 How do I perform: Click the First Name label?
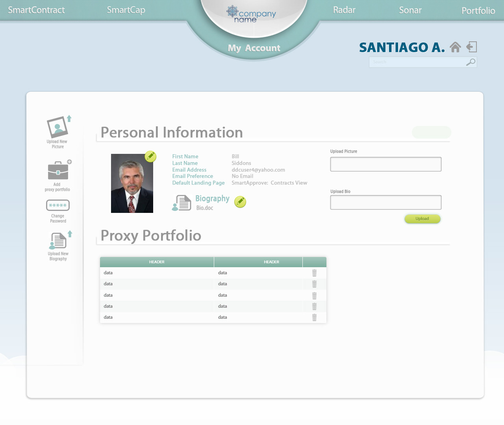[x=185, y=157]
